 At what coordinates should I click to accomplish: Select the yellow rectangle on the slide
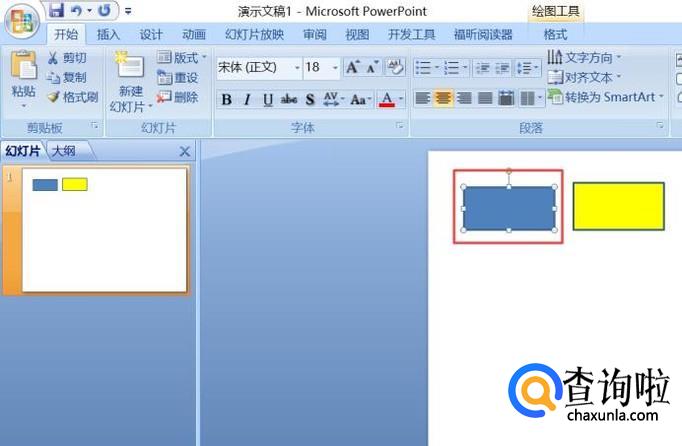(x=618, y=206)
